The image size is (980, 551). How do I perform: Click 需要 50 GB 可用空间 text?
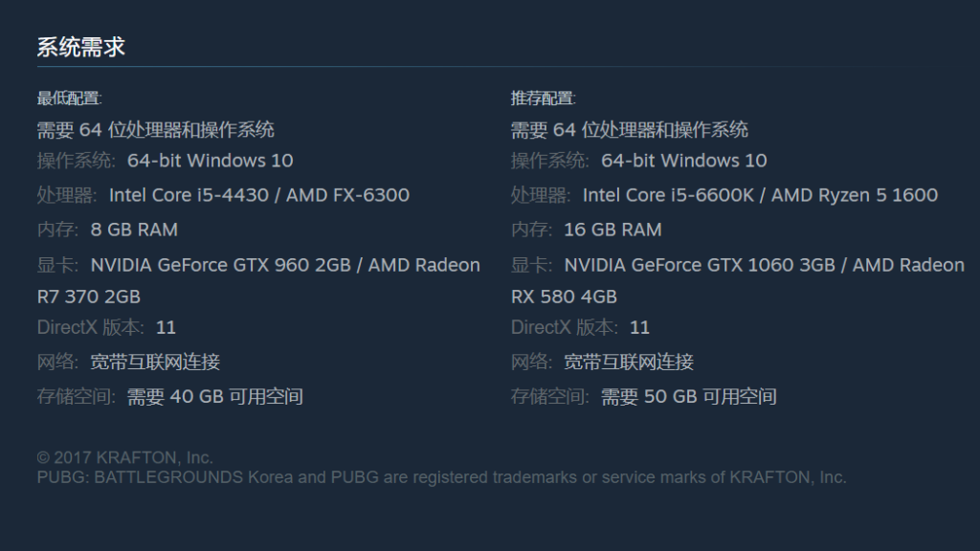point(689,397)
